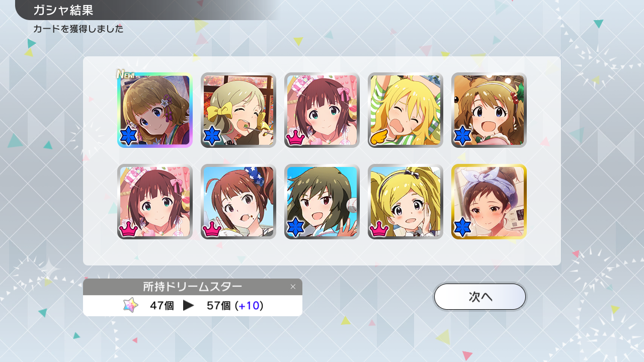Select the card with yellow hair bow

238,110
